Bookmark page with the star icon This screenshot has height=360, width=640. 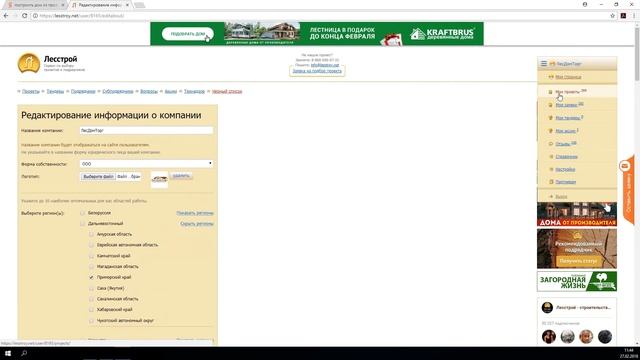coord(613,16)
